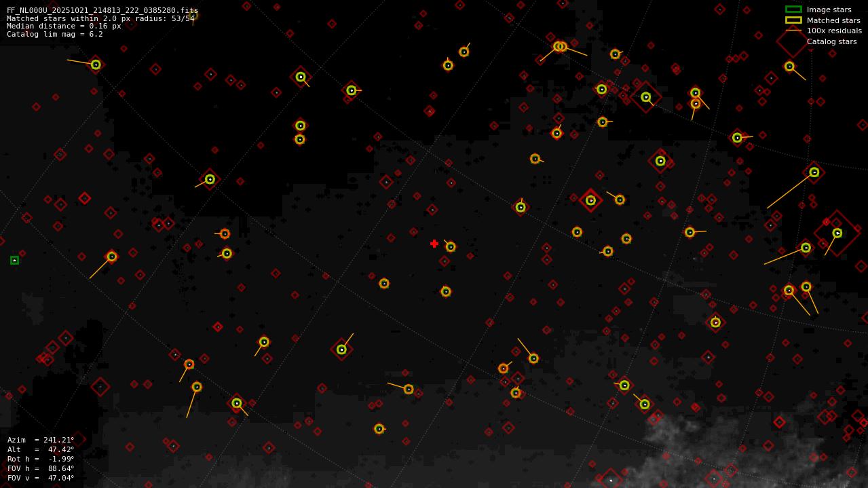868x488 pixels.
Task: Click the FITS file name text
Action: point(102,11)
